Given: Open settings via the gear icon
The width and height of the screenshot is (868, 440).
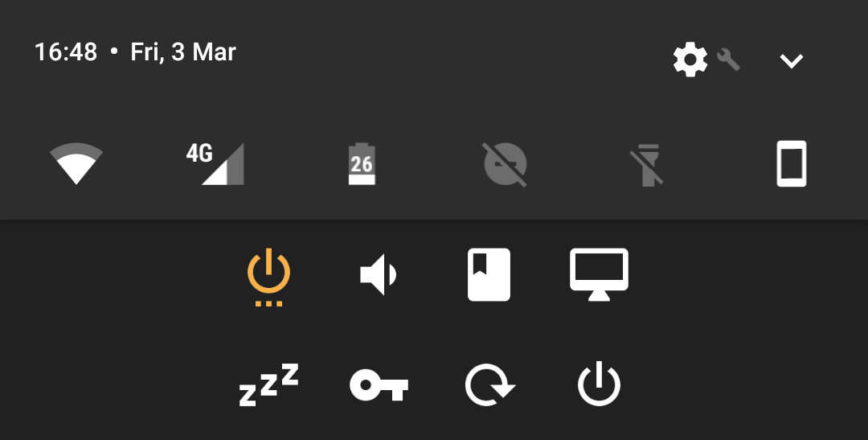Looking at the screenshot, I should tap(690, 60).
